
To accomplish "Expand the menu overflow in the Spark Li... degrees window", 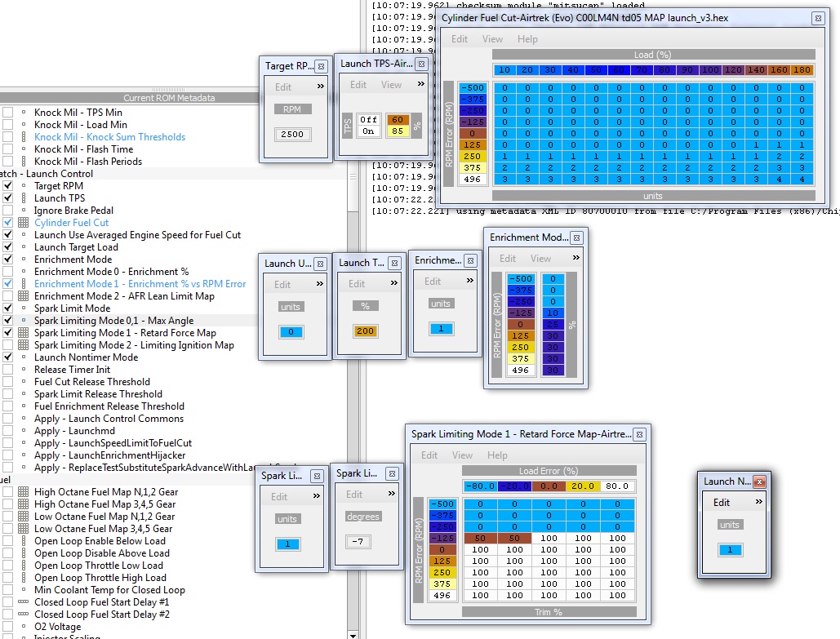I will tap(392, 493).
